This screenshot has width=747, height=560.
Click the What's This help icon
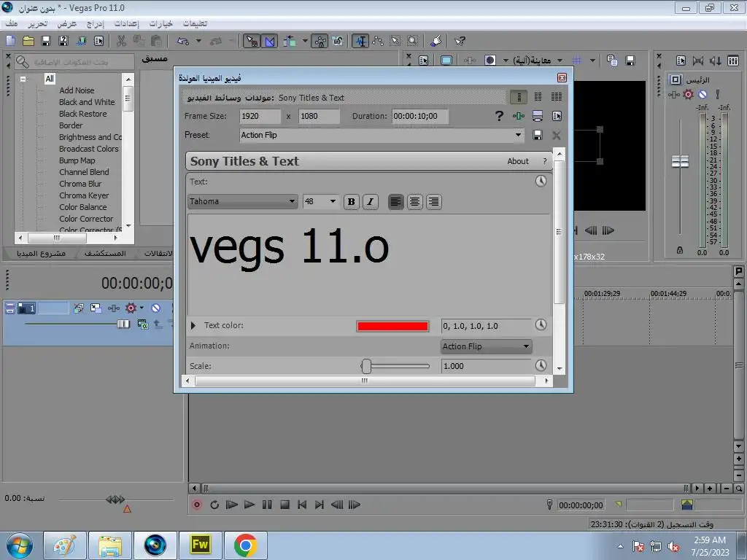tap(460, 41)
